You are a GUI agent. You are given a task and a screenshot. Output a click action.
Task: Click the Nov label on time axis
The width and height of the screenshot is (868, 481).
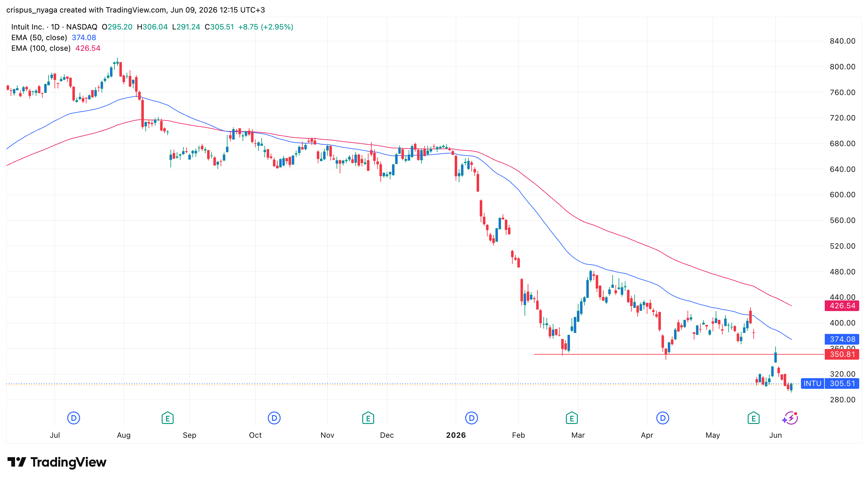[327, 435]
